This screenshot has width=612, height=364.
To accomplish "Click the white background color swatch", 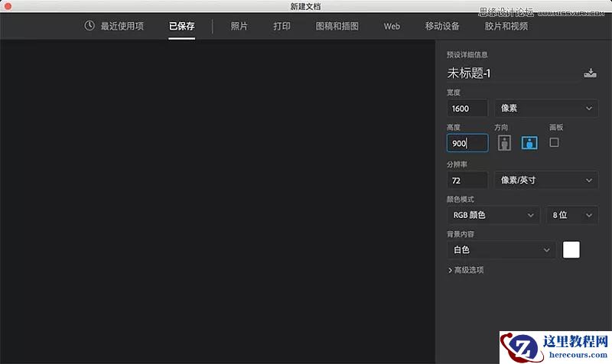I will 571,250.
